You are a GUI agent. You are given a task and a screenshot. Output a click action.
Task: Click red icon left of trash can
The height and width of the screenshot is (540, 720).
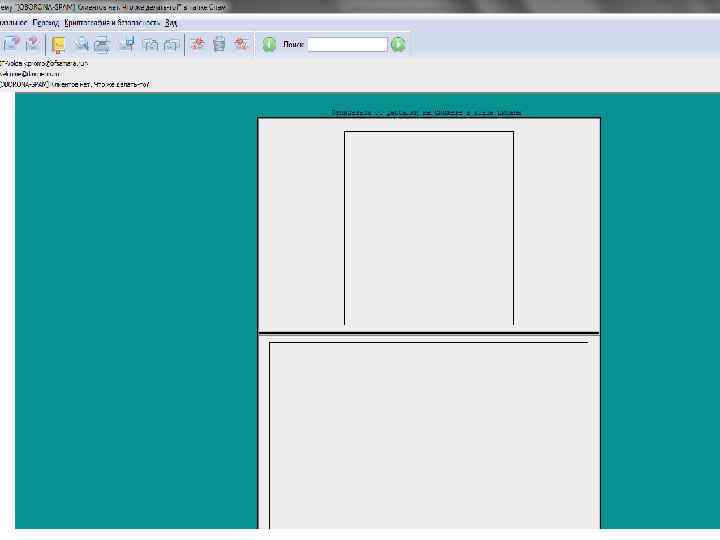pos(198,44)
